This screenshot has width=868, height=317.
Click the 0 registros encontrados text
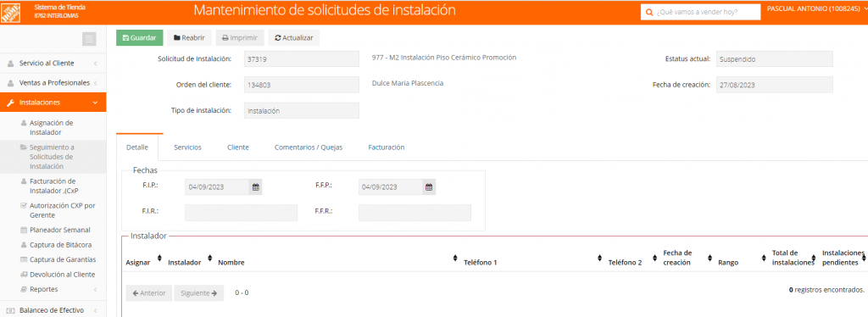click(x=827, y=290)
